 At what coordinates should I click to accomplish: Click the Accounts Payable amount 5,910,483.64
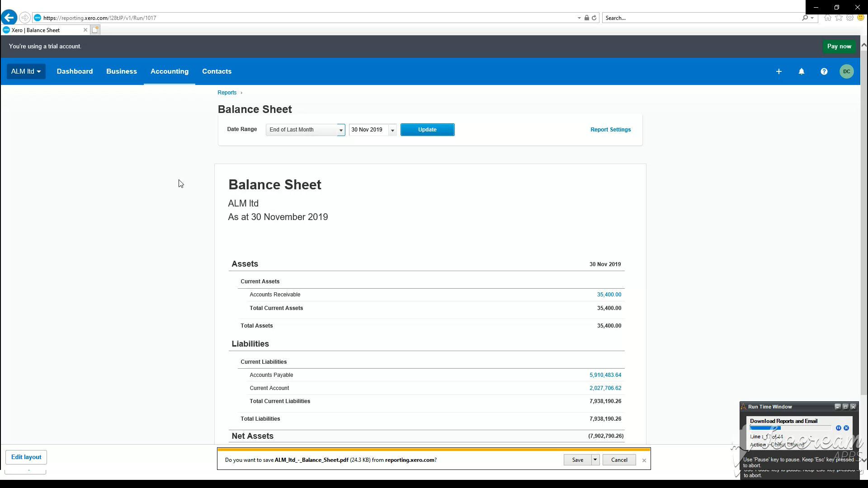[x=605, y=375]
